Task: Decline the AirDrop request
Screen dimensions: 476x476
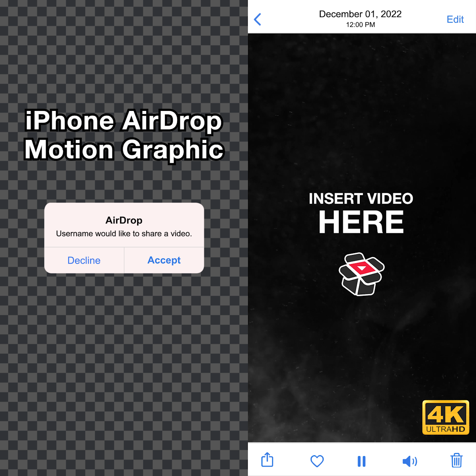Action: point(84,260)
